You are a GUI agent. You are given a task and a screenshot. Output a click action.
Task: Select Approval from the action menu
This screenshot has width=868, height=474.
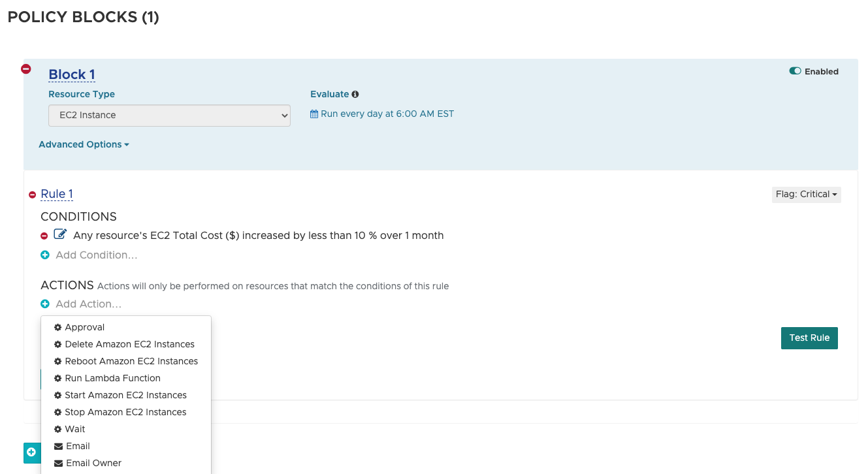point(84,328)
